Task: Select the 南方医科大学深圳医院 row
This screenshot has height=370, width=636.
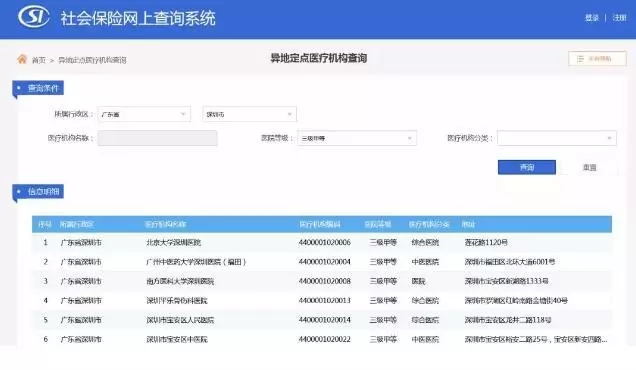Action: point(322,281)
